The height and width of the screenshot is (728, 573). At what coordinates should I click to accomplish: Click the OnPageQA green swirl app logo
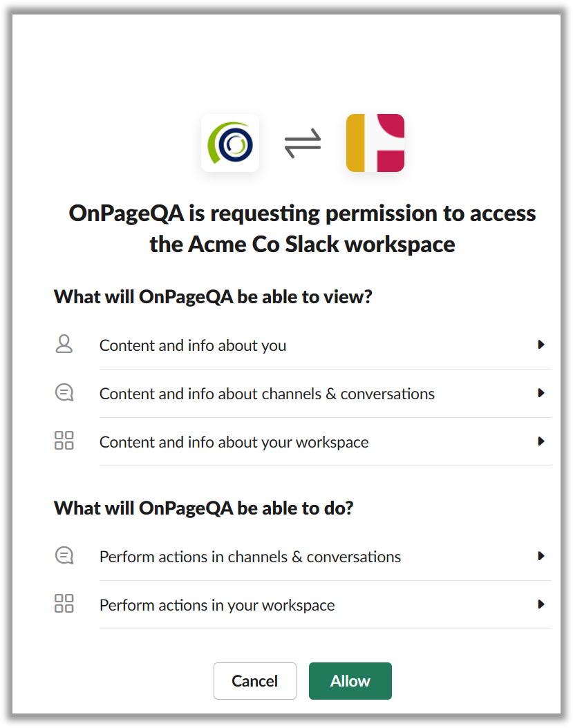tap(230, 143)
